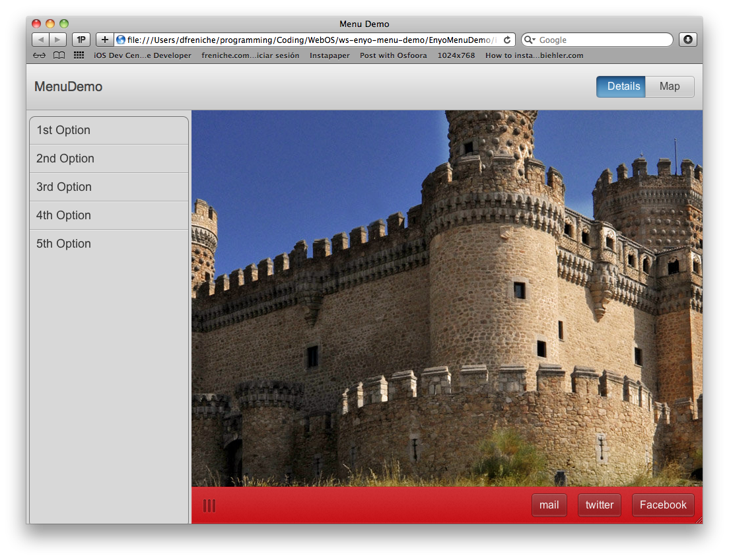Switch to the Map view

point(670,87)
